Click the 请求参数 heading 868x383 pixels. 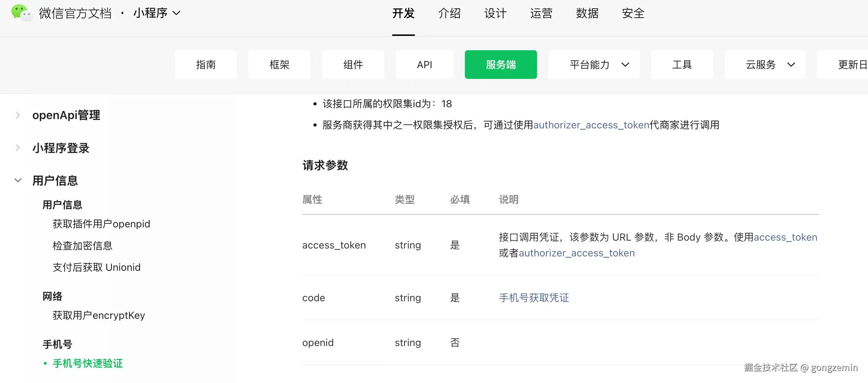(x=325, y=165)
